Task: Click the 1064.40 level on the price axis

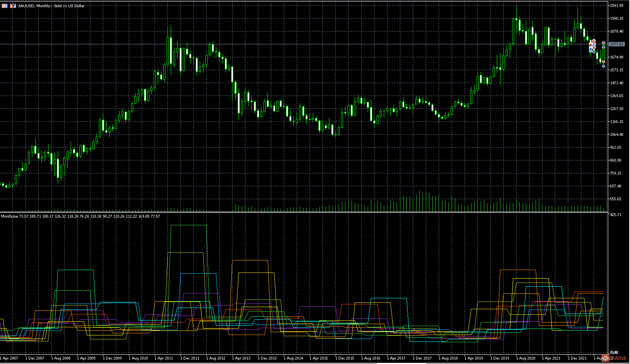Action: [617, 135]
